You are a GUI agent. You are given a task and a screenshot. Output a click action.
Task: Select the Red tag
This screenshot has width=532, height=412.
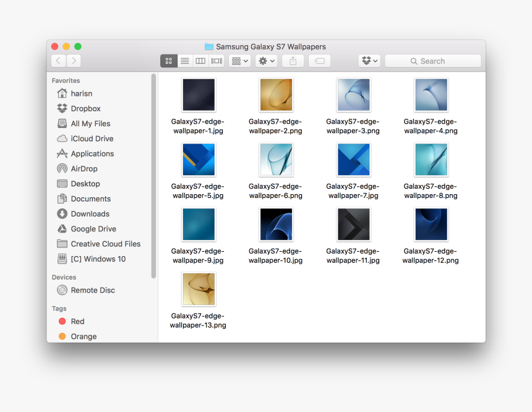[x=77, y=322]
